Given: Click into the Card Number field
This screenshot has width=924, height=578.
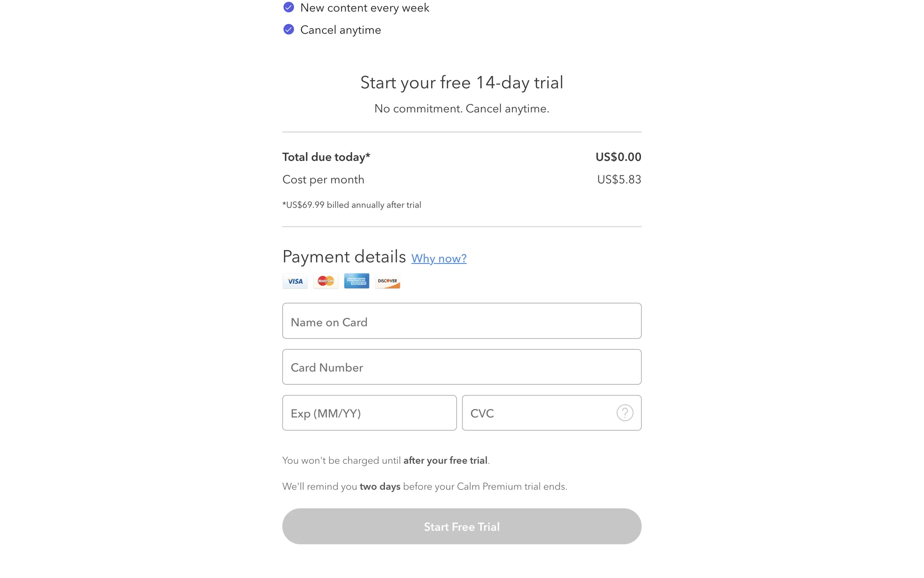Looking at the screenshot, I should point(462,367).
